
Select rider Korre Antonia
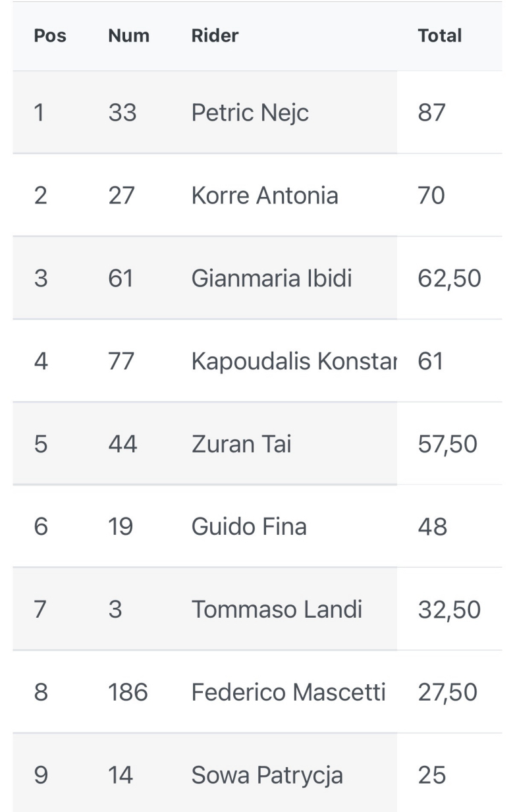coord(265,196)
